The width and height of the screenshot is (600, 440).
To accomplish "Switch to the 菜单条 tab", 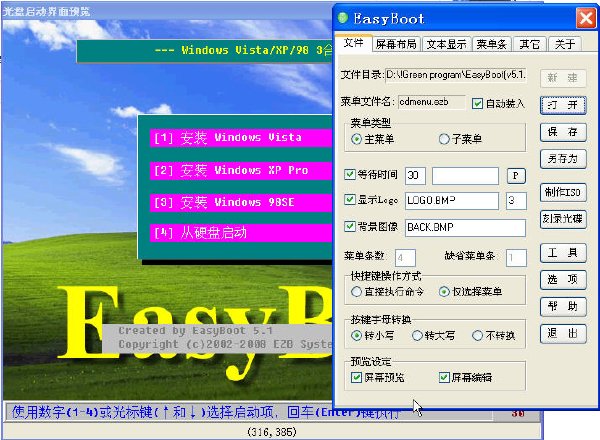I will (x=491, y=44).
